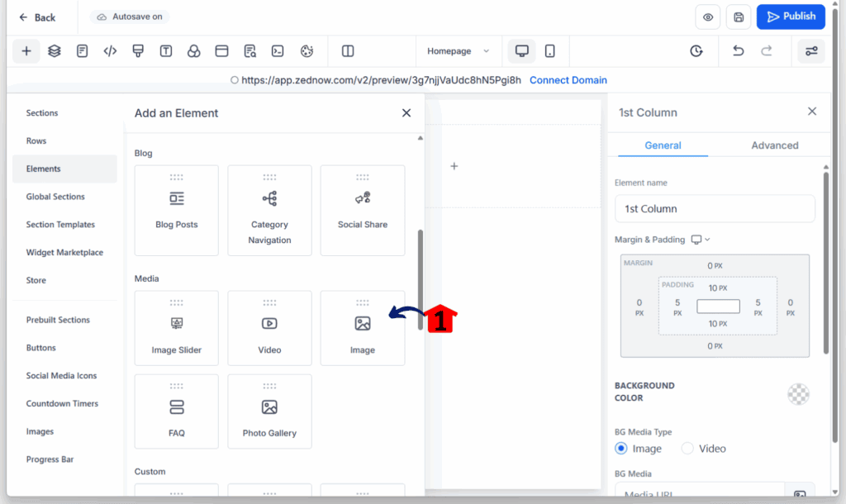Screen dimensions: 846x504
Task: Expand Margin & Padding device dropdown
Action: tap(701, 240)
